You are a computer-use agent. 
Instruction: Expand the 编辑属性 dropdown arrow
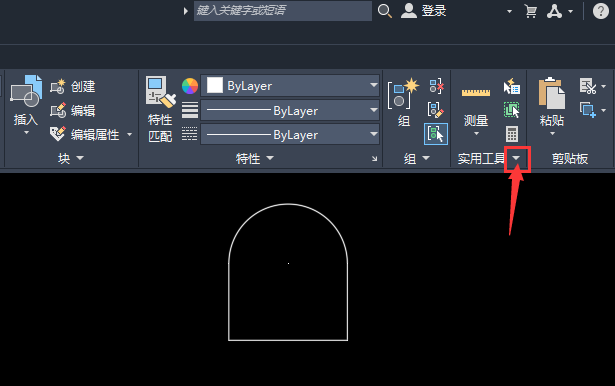pyautogui.click(x=129, y=135)
